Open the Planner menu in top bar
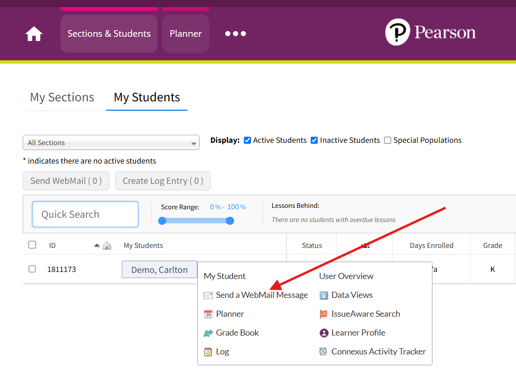The image size is (516, 378). click(x=186, y=34)
